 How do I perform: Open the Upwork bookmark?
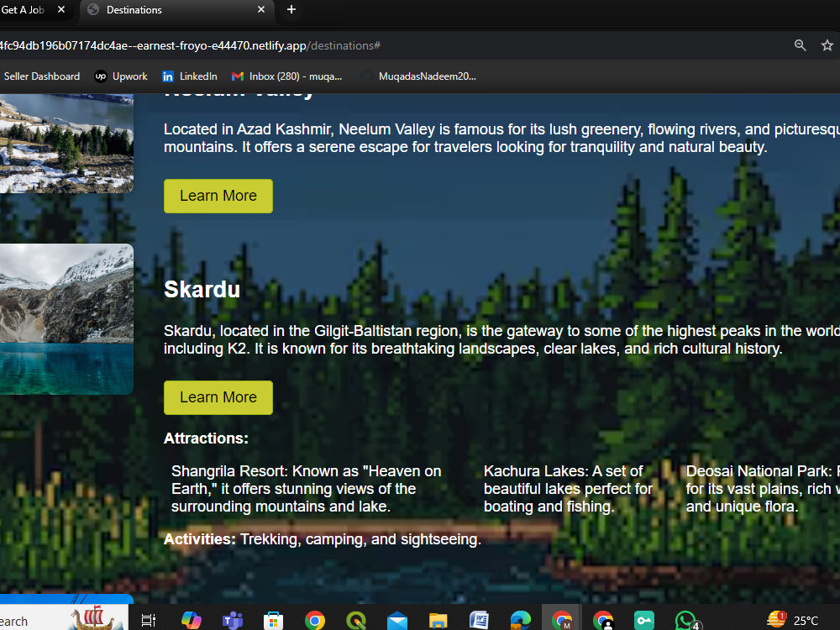coord(121,76)
